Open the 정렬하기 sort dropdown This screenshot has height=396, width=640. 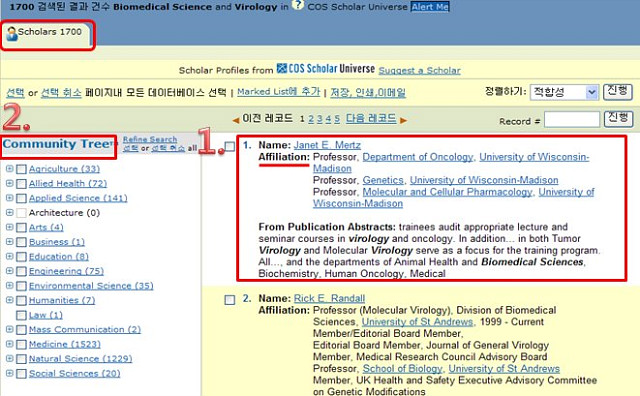coord(564,92)
